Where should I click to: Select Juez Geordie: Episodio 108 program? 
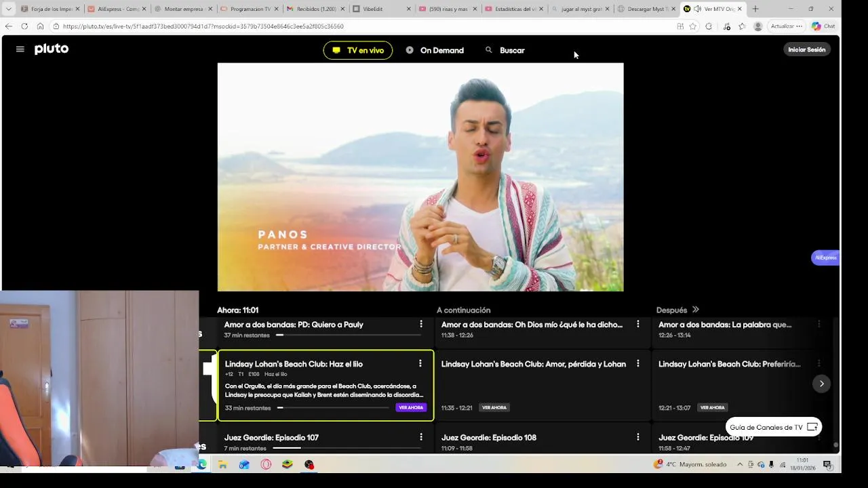click(542, 439)
